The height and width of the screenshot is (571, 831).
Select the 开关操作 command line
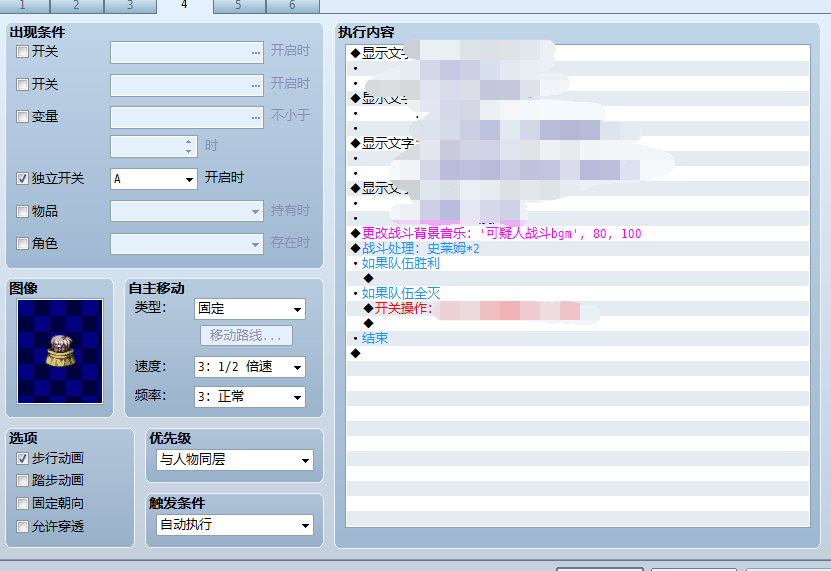[578, 308]
